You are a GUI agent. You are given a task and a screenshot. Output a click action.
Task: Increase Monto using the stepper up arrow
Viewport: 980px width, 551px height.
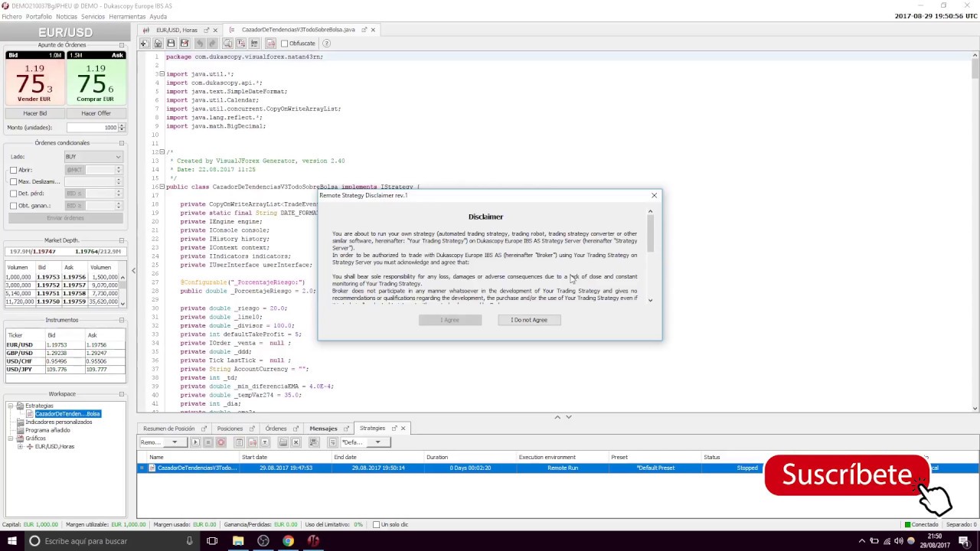click(122, 126)
